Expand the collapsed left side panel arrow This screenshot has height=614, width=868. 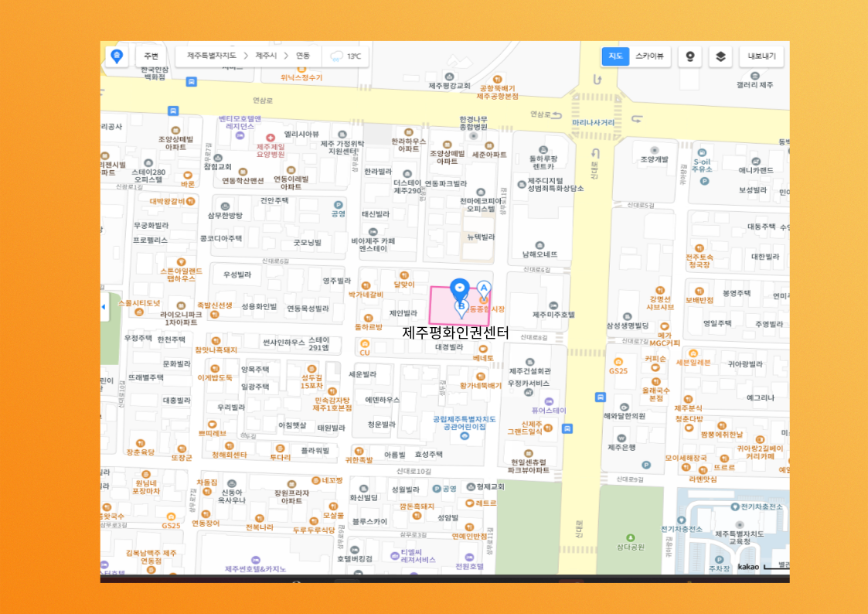click(x=104, y=307)
